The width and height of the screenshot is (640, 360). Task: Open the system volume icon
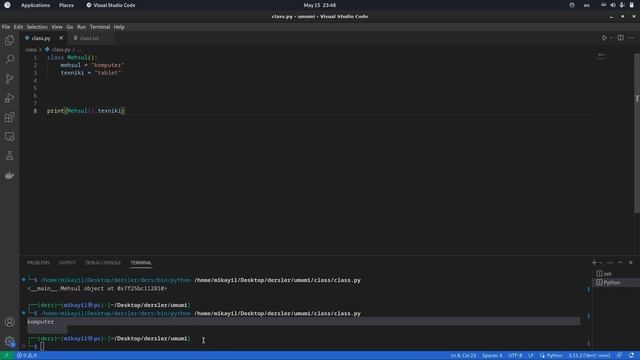click(x=613, y=5)
